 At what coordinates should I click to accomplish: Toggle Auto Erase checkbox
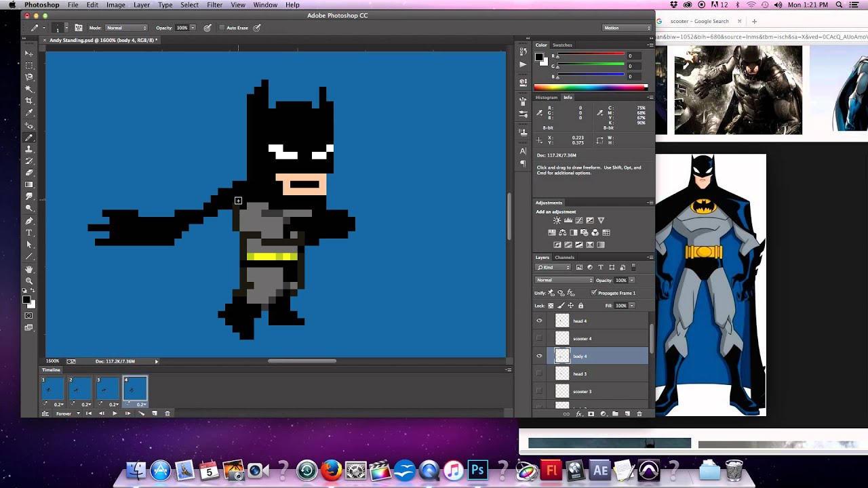coord(222,28)
